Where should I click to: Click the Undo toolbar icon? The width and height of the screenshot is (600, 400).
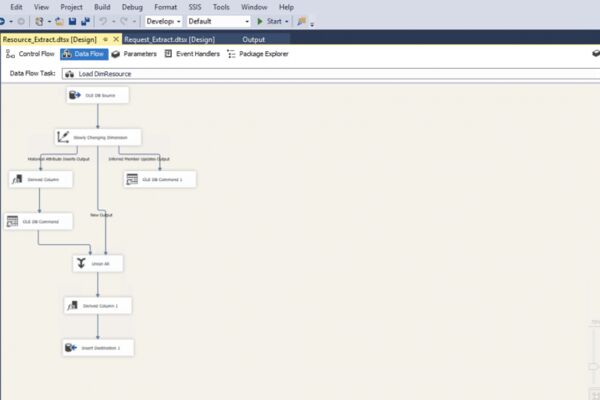coord(103,21)
